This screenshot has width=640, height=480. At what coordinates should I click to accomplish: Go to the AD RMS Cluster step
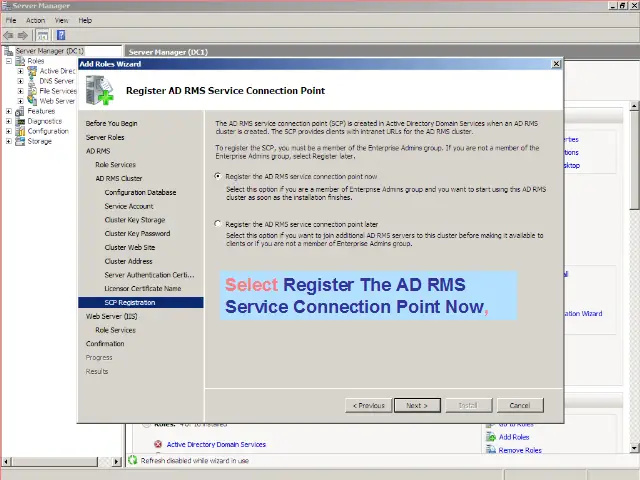119,178
